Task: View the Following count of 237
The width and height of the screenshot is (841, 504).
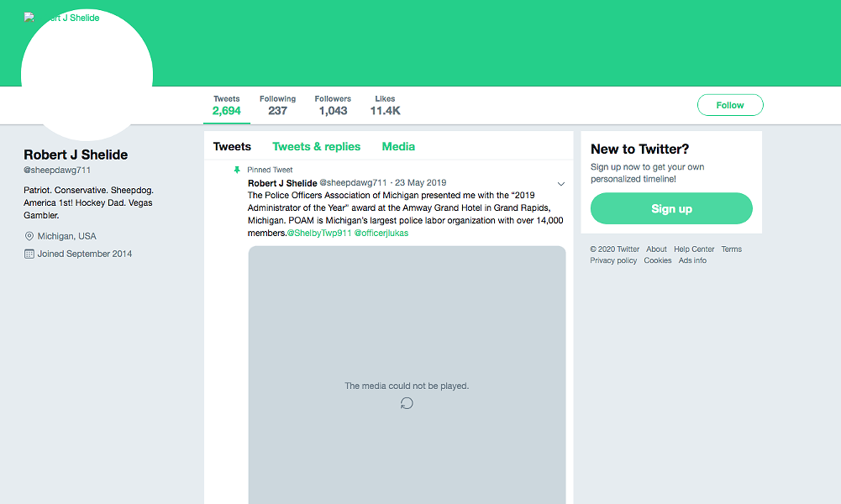Action: [277, 105]
